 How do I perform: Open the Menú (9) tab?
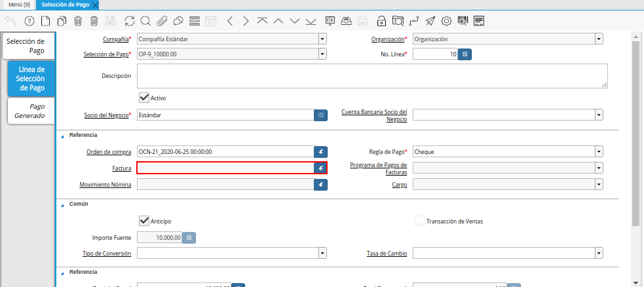[18, 5]
